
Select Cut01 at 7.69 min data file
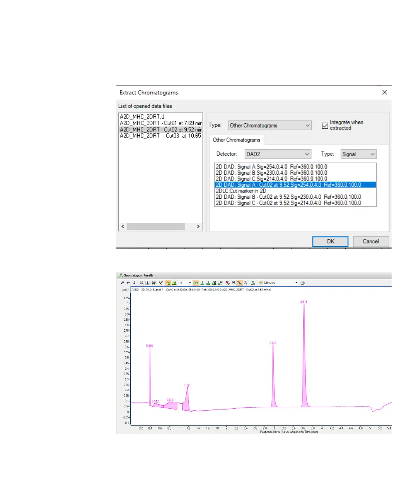pyautogui.click(x=161, y=123)
